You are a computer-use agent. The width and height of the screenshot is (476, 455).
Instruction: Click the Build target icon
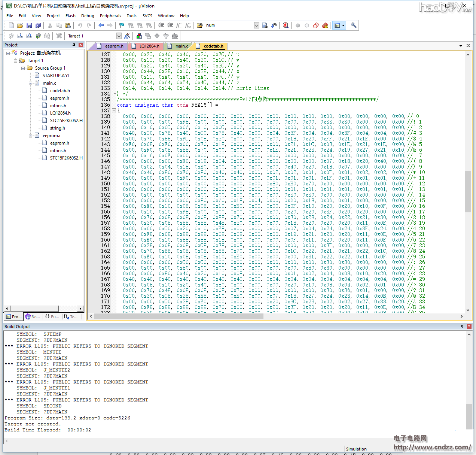[x=20, y=36]
